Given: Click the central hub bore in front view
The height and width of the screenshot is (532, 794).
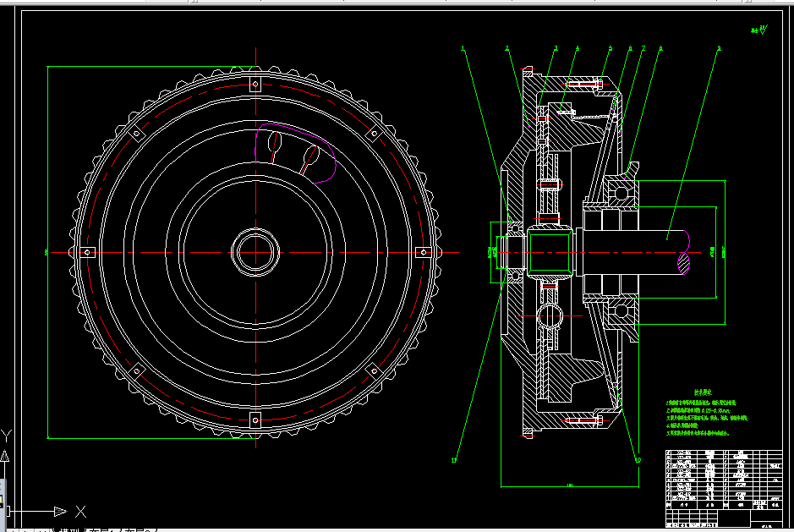Looking at the screenshot, I should 255,252.
